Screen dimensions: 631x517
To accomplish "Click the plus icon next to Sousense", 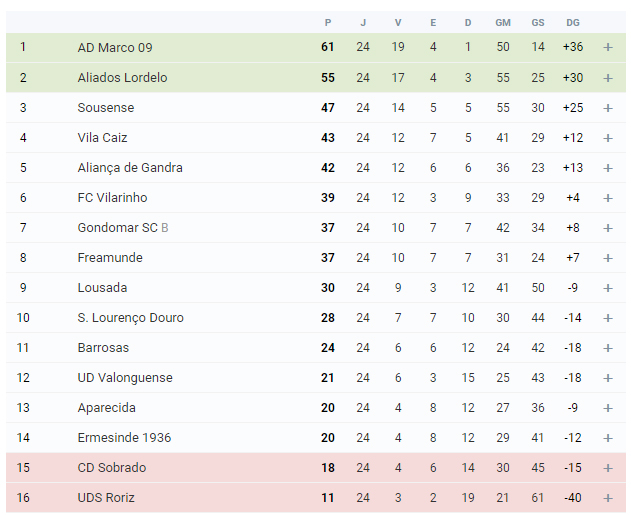I will coord(608,108).
